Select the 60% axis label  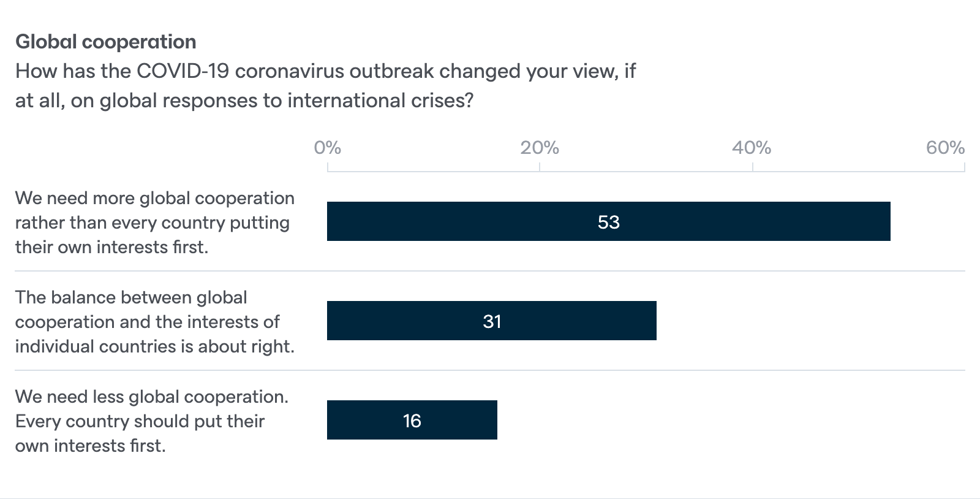945,148
